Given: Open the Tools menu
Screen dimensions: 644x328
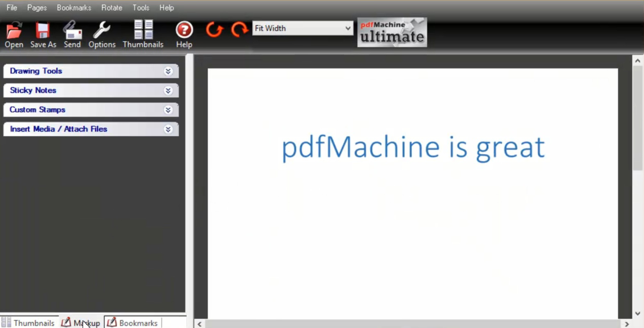Looking at the screenshot, I should click(141, 7).
